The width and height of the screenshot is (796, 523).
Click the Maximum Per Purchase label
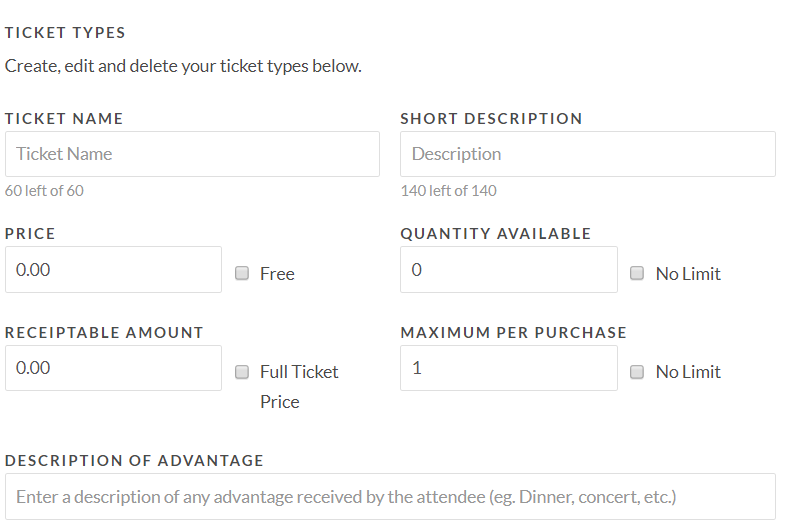tap(513, 332)
